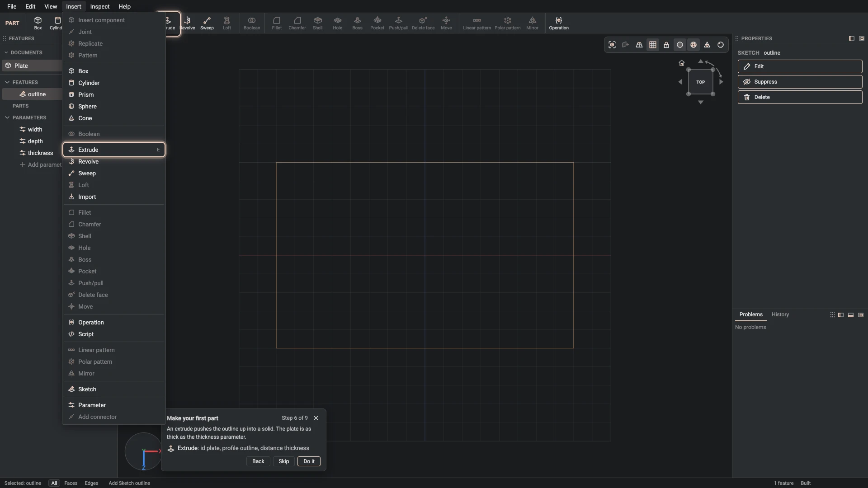
Task: Collapse the DOCUMENTS section
Action: [x=6, y=52]
